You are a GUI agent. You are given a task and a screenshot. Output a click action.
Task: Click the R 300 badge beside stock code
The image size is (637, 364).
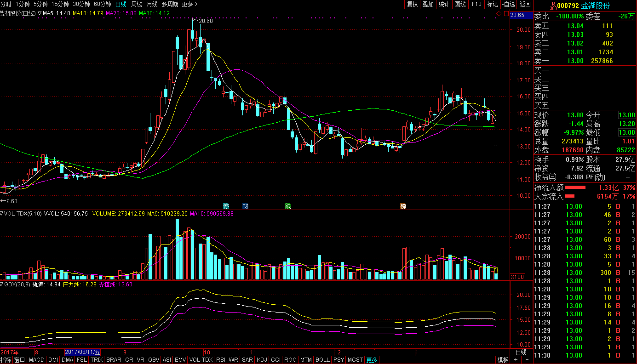[x=554, y=6]
